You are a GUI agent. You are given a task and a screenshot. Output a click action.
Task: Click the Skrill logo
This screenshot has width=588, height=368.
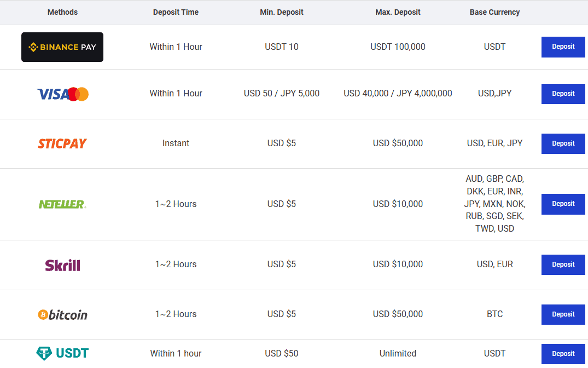pos(62,264)
